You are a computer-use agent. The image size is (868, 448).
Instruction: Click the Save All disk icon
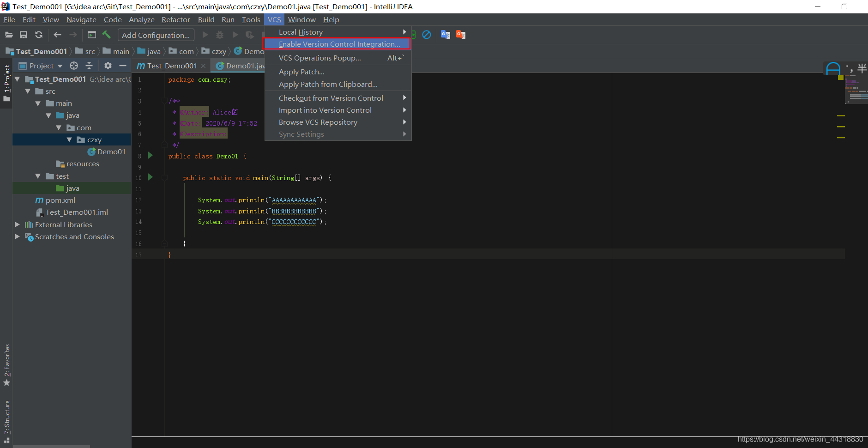(24, 35)
